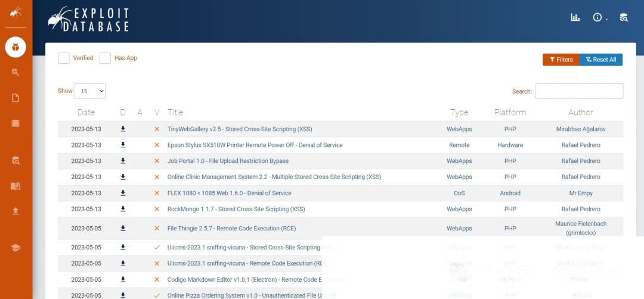
Task: Open the Online Training graduation cap icon
Action: tap(16, 248)
